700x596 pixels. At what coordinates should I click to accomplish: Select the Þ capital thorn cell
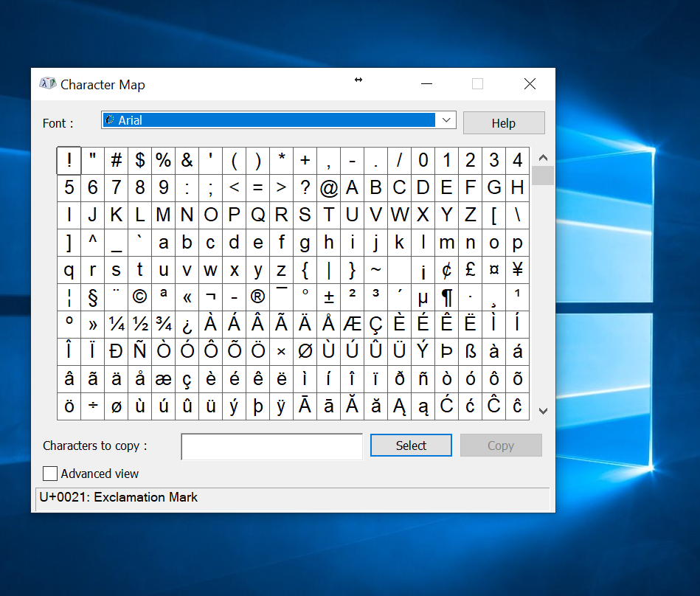446,351
